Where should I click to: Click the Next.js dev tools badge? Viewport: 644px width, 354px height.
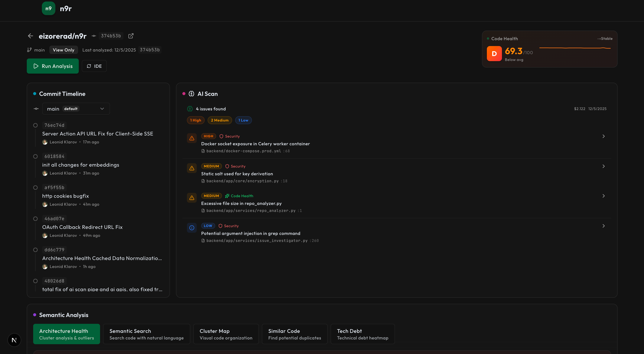tap(14, 340)
